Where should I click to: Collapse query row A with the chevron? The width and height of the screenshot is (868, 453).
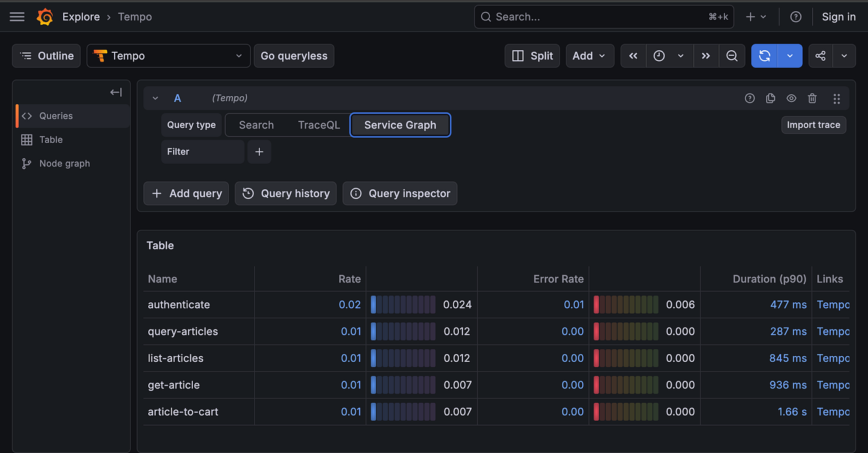(156, 98)
